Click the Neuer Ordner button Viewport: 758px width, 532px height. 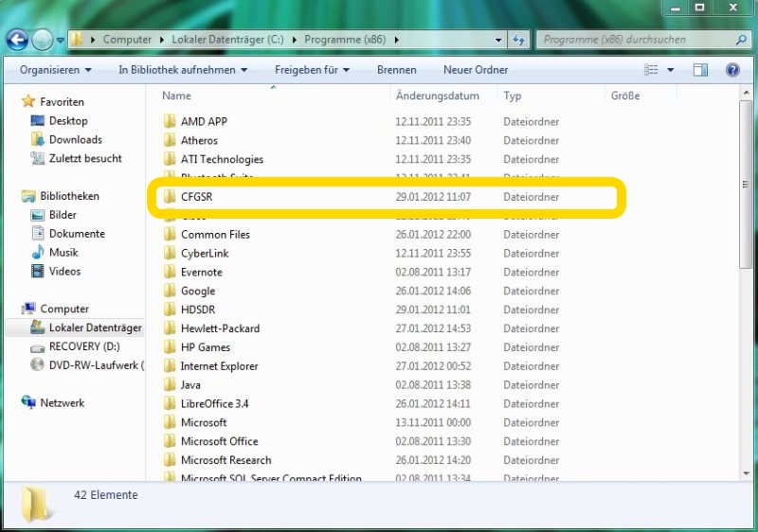click(476, 70)
